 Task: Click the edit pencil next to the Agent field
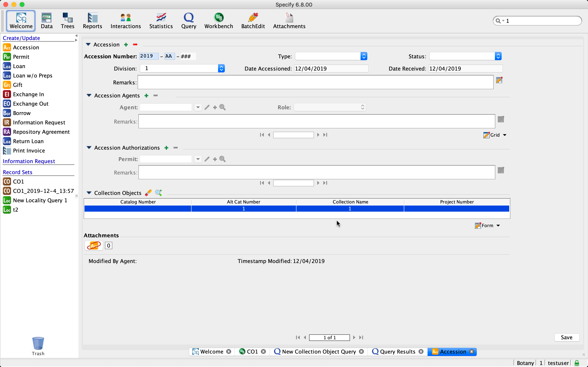point(207,107)
